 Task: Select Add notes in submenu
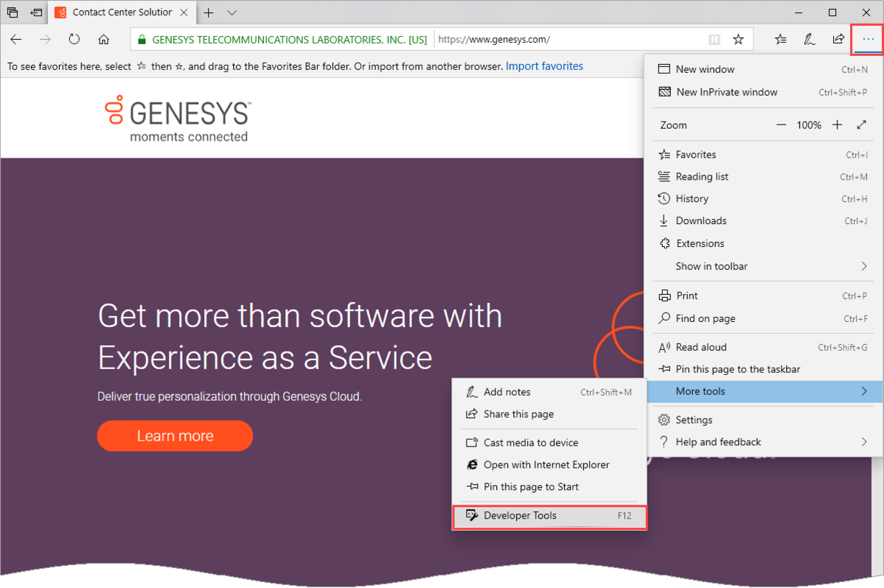coord(550,392)
